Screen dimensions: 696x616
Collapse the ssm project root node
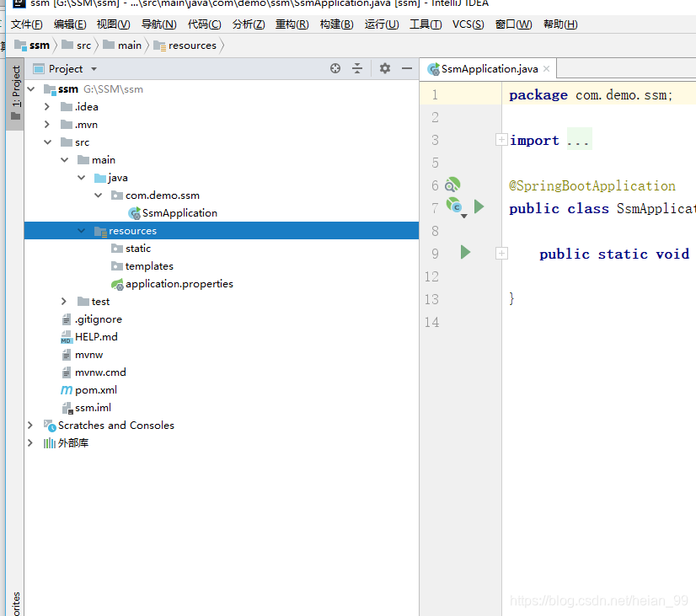tap(30, 89)
